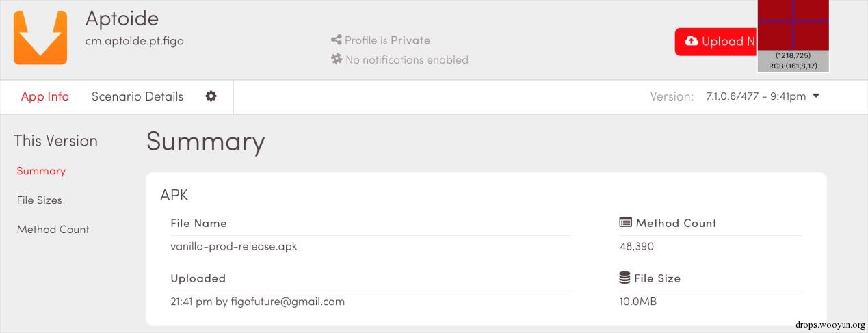Open Method Count in the sidebar
Image resolution: width=868 pixels, height=333 pixels.
[x=53, y=230]
